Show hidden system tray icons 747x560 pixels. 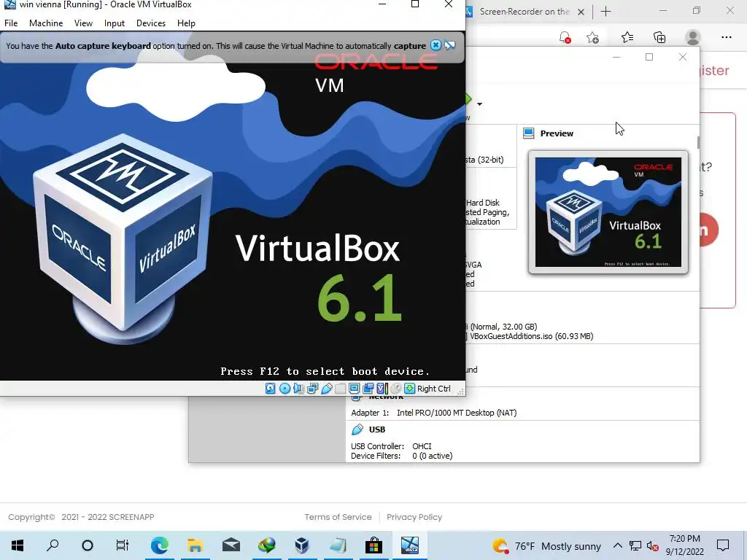(x=617, y=545)
